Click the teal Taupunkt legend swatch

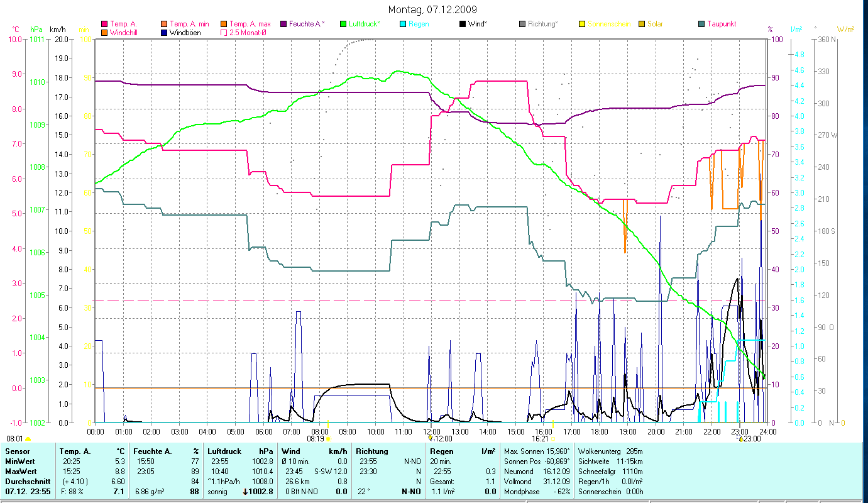tap(701, 24)
